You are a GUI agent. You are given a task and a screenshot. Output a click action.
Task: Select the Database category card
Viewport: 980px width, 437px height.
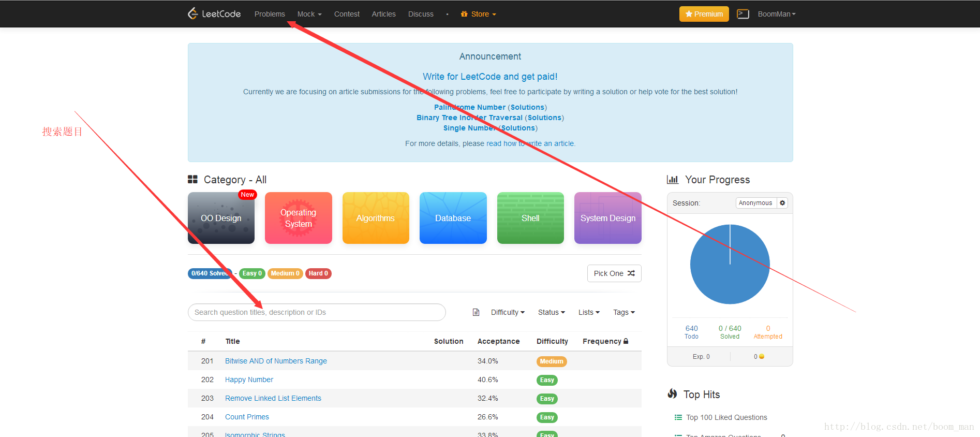[x=453, y=218]
